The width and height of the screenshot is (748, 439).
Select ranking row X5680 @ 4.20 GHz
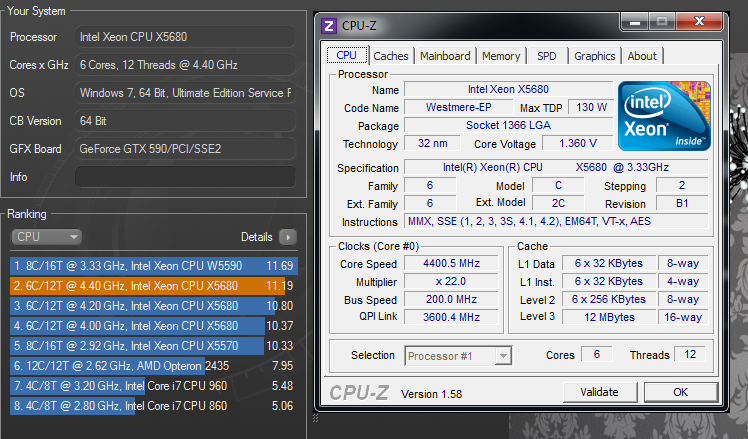point(154,306)
